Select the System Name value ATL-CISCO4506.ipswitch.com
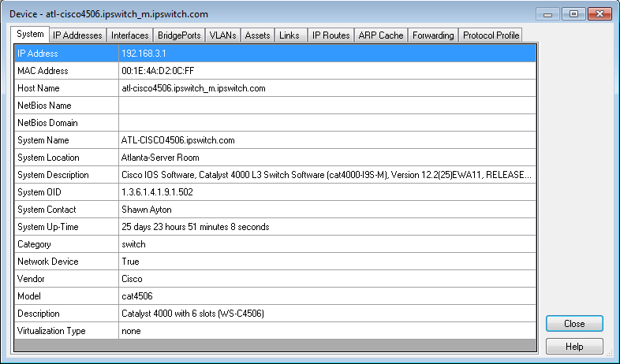Screen dimensions: 620x364 327,140
